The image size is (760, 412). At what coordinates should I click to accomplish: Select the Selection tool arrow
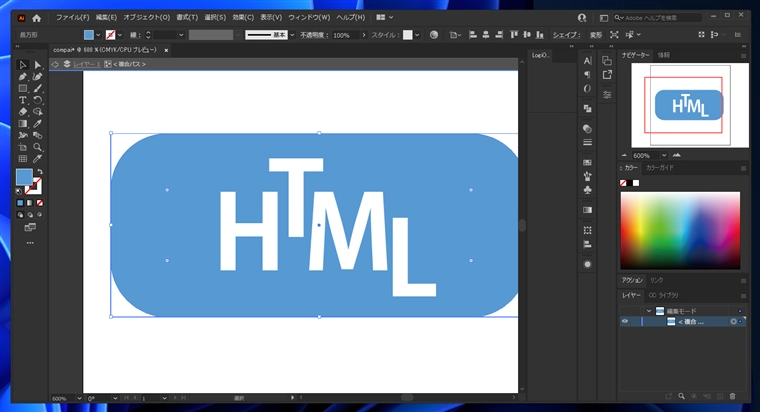coord(22,65)
